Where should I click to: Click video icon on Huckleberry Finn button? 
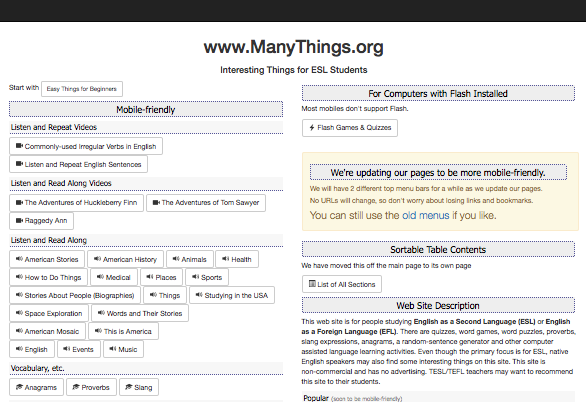point(19,202)
